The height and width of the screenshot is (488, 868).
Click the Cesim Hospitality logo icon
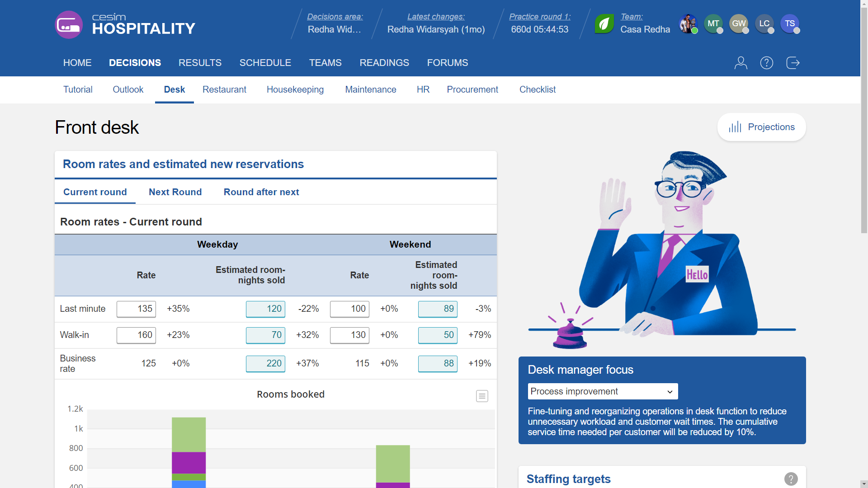coord(69,25)
